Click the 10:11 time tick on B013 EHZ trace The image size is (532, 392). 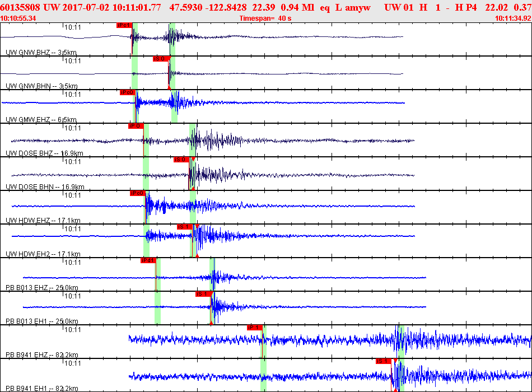(73, 262)
